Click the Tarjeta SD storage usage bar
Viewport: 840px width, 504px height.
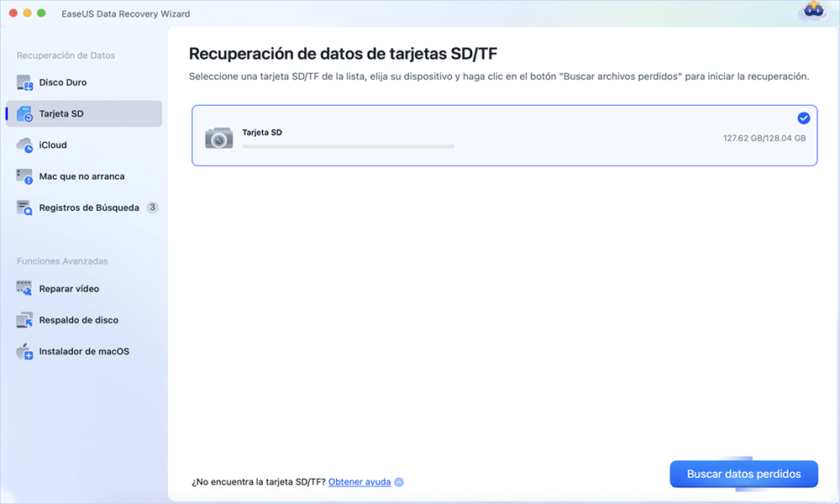(x=349, y=146)
